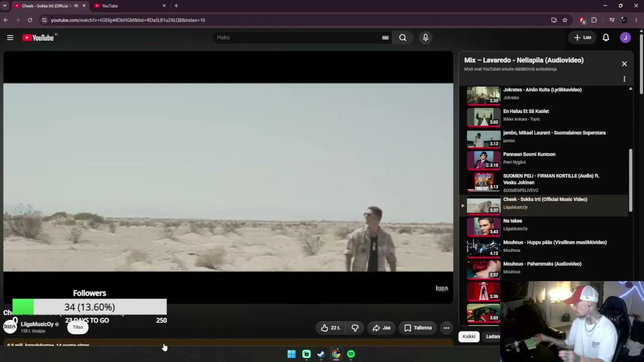This screenshot has width=644, height=362.
Task: Switch to the second YouTube tab
Action: (128, 6)
